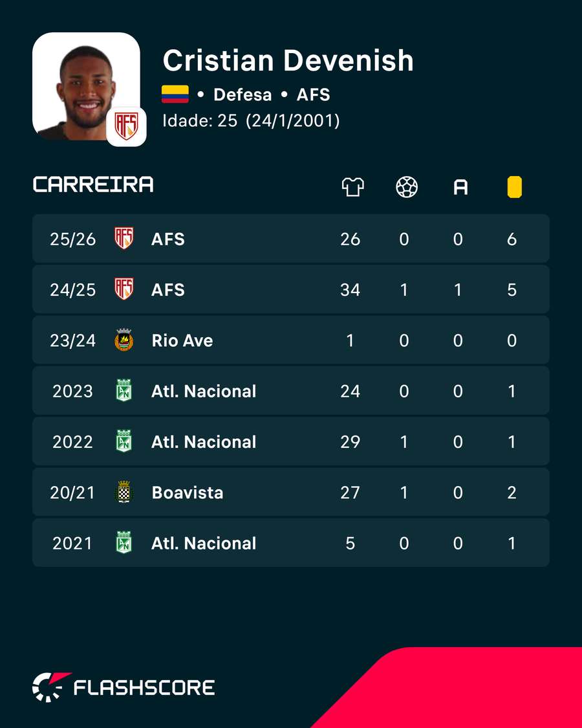Click the Flashscore logo icon
The width and height of the screenshot is (582, 728).
51,687
